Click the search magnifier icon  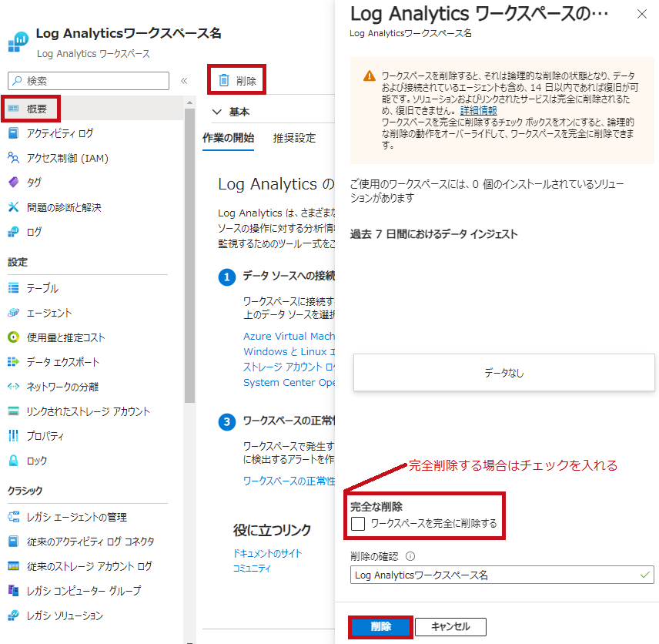[x=17, y=81]
